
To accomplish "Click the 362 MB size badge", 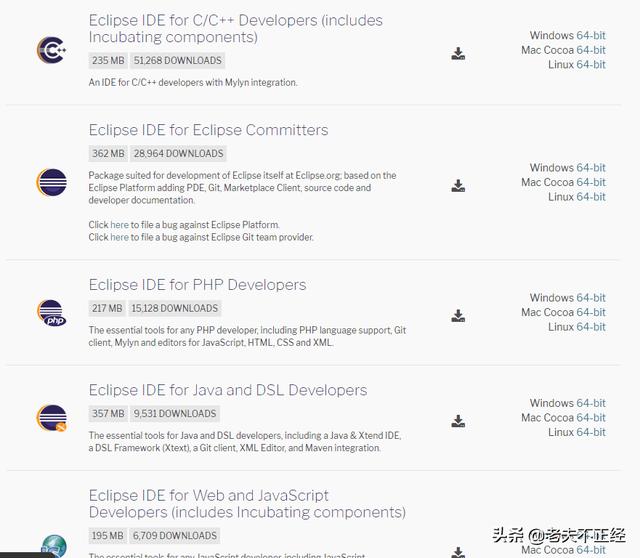I will 108,153.
